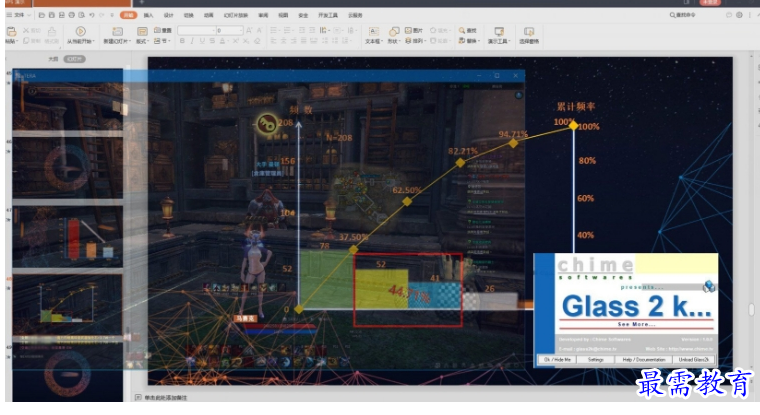Click the numbered list icon
The height and width of the screenshot is (415, 760).
pyautogui.click(x=288, y=31)
